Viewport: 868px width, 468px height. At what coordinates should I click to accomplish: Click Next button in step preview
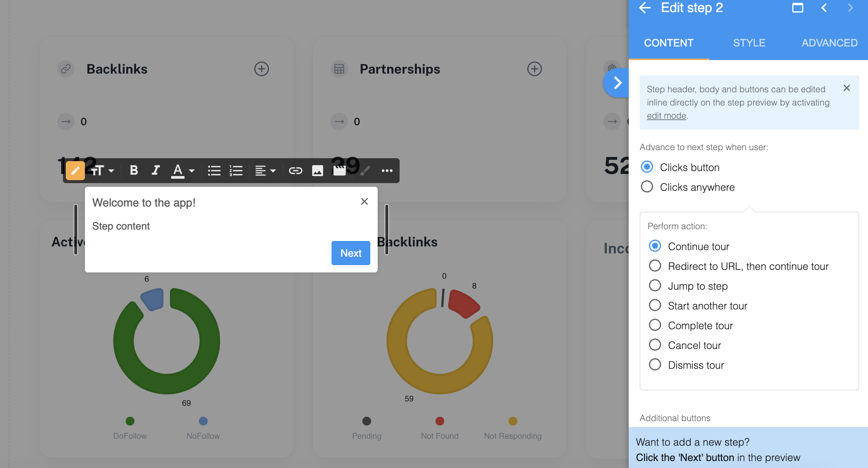351,253
